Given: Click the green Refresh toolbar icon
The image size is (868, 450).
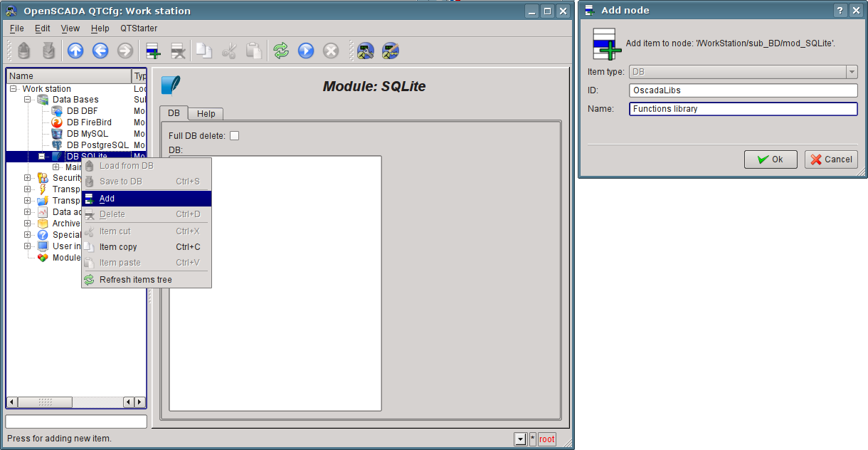Looking at the screenshot, I should [281, 51].
